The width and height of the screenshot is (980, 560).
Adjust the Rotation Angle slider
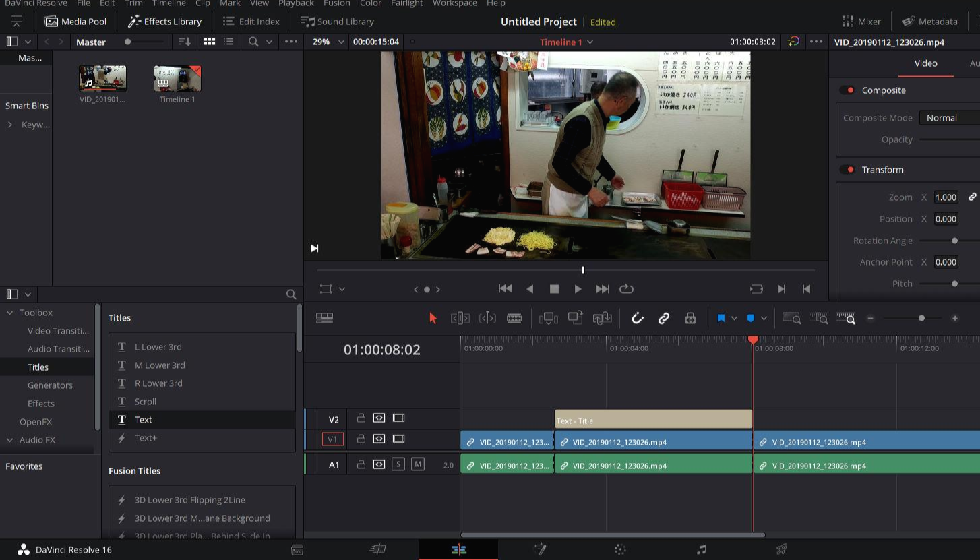[x=954, y=241]
